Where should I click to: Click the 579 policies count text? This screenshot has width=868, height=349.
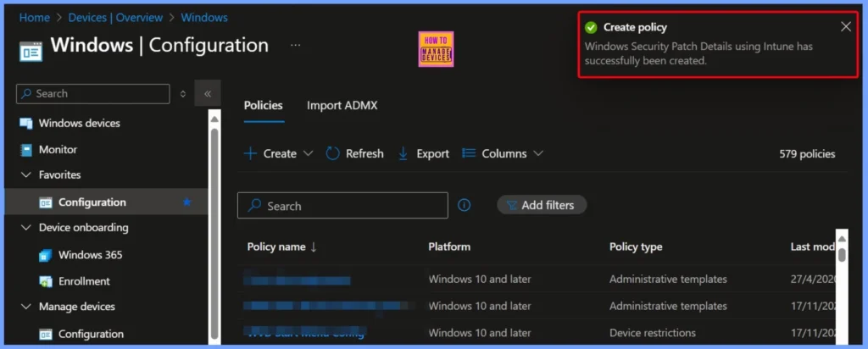pyautogui.click(x=807, y=154)
